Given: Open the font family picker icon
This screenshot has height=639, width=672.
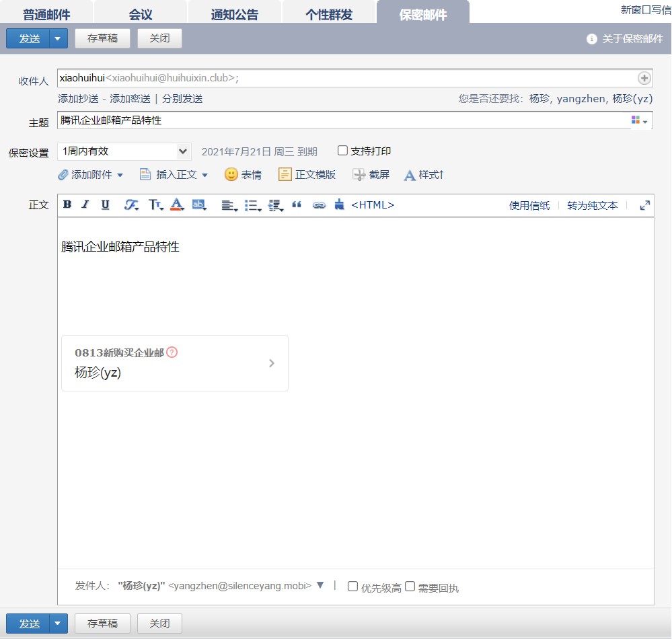Looking at the screenshot, I should coord(131,205).
